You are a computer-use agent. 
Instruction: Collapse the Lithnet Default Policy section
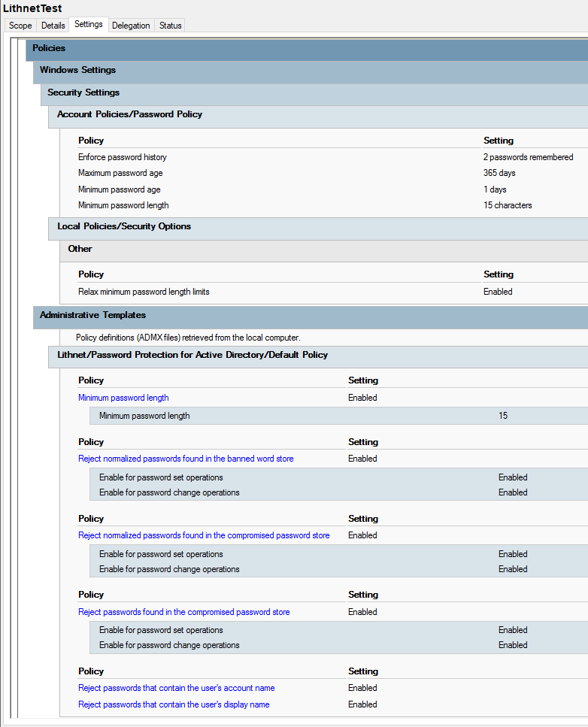318,357
